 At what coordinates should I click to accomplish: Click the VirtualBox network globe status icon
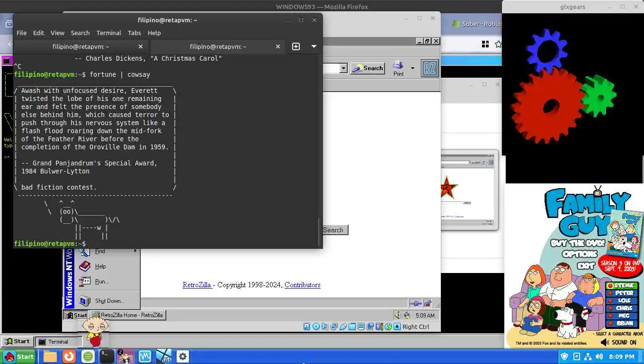(388, 327)
